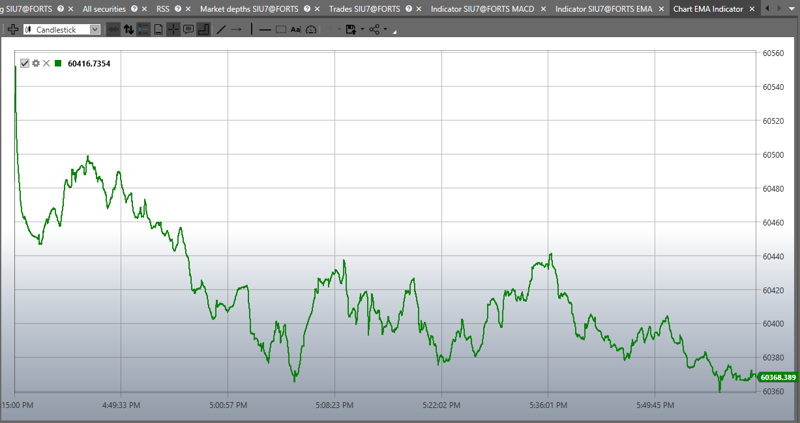800x423 pixels.
Task: Open EMA indicator settings gear
Action: pyautogui.click(x=36, y=64)
